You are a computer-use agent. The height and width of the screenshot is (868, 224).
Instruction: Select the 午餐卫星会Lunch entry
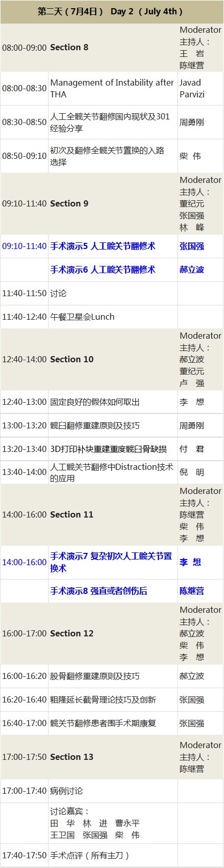coord(82,317)
